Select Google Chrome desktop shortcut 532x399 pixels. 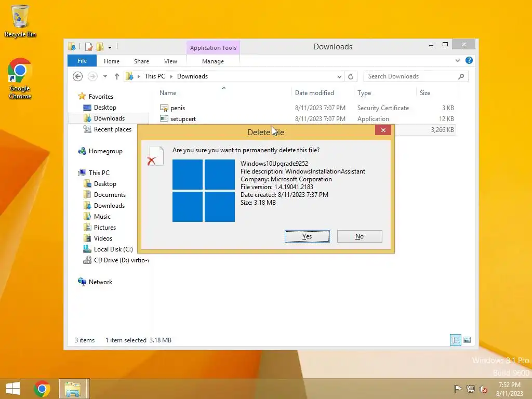click(20, 79)
